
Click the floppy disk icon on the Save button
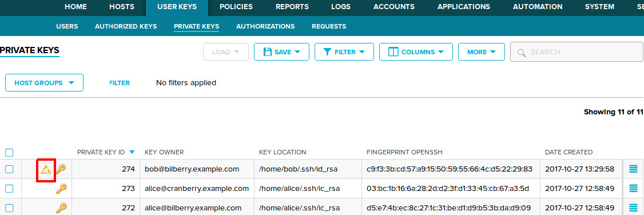click(267, 52)
